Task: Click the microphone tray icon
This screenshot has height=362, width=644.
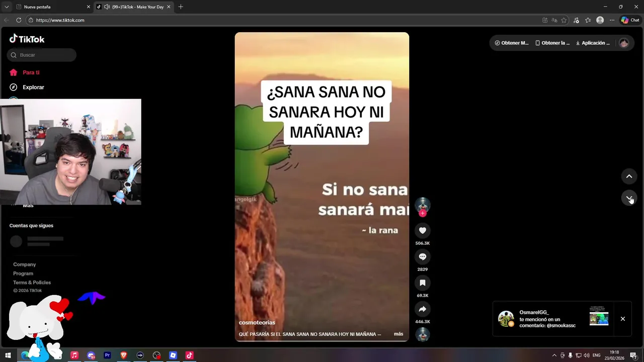Action: 570,355
